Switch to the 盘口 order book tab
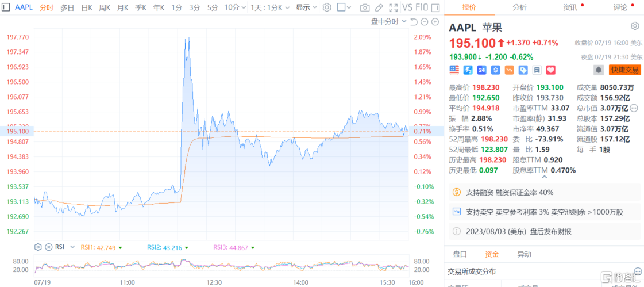 click(x=460, y=254)
